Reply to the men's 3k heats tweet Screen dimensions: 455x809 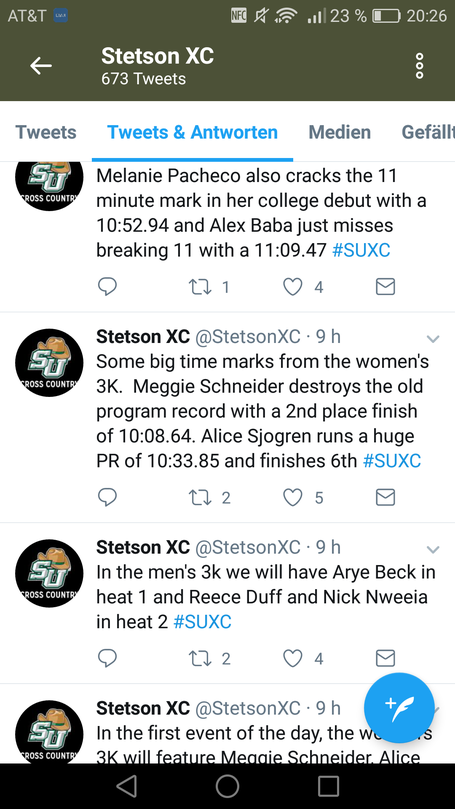tap(107, 658)
